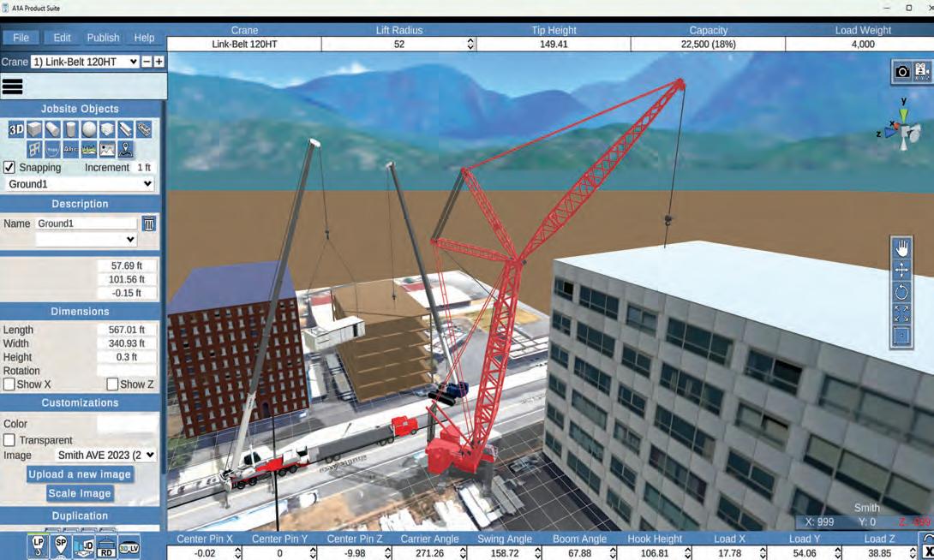Click the Scale Image button

(x=80, y=493)
